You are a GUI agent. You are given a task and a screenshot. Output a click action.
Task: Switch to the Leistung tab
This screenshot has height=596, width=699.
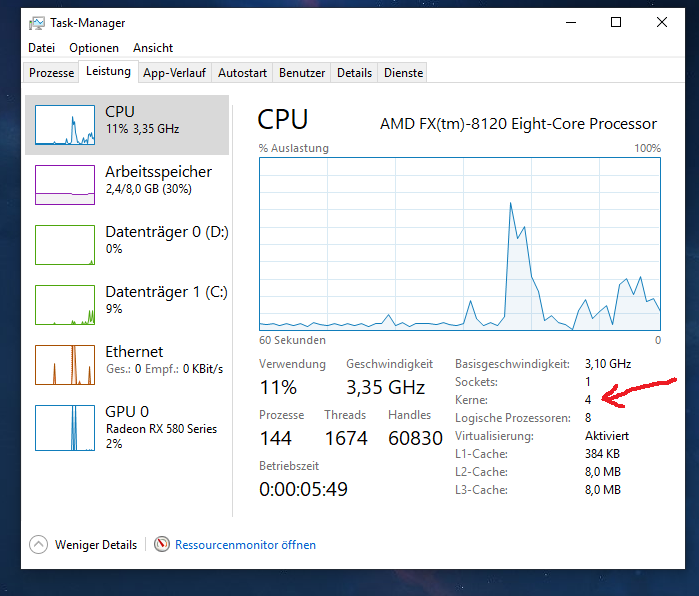coord(108,71)
